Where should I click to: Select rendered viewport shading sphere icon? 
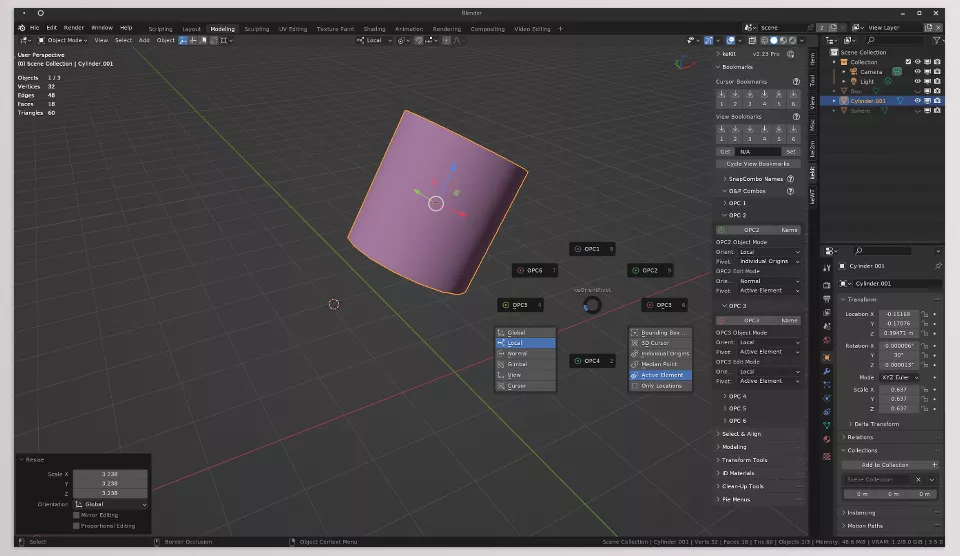(792, 40)
